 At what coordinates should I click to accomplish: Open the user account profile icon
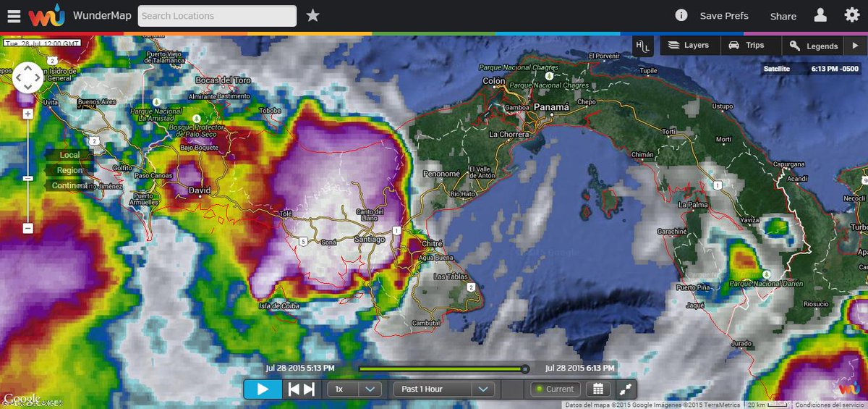820,15
